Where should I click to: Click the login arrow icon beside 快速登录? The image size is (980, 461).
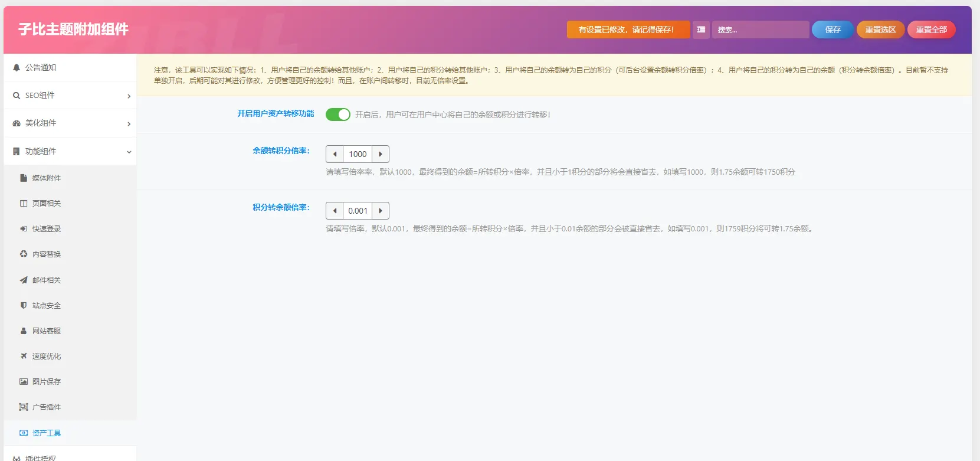(x=24, y=228)
